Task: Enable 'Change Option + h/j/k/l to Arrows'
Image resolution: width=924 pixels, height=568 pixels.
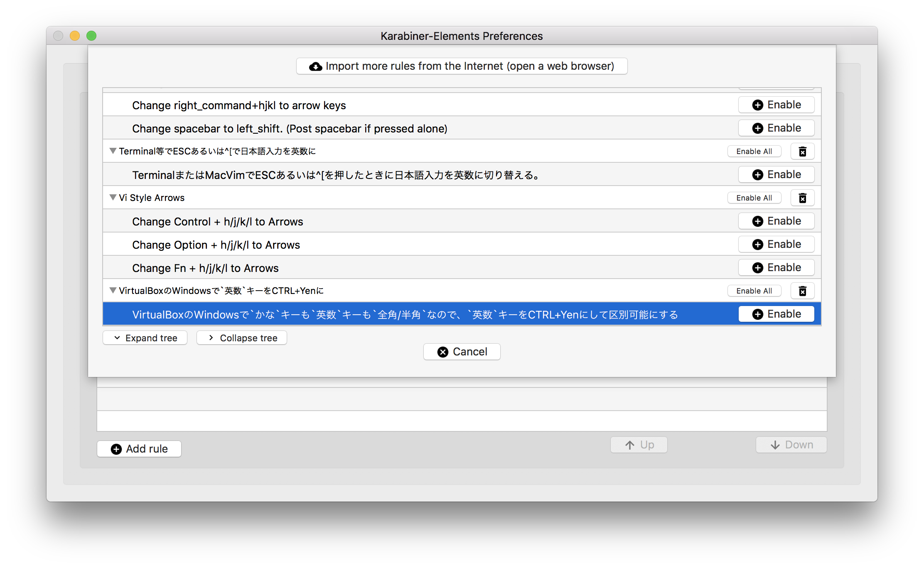Action: 776,244
